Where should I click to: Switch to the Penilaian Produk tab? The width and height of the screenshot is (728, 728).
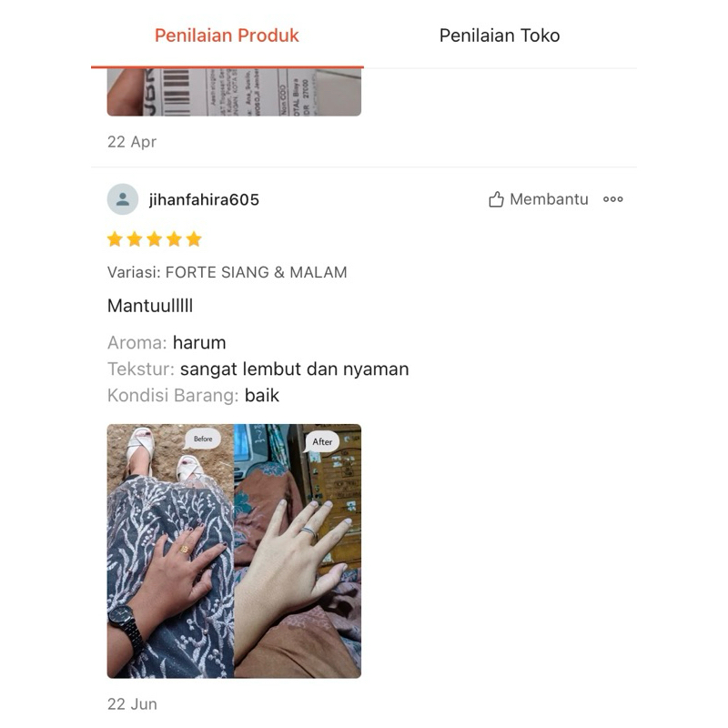click(227, 35)
